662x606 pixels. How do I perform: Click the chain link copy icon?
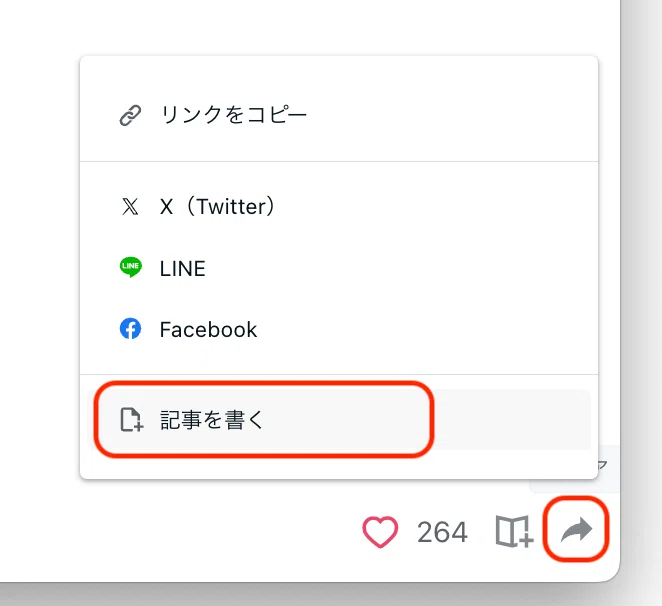(x=130, y=115)
